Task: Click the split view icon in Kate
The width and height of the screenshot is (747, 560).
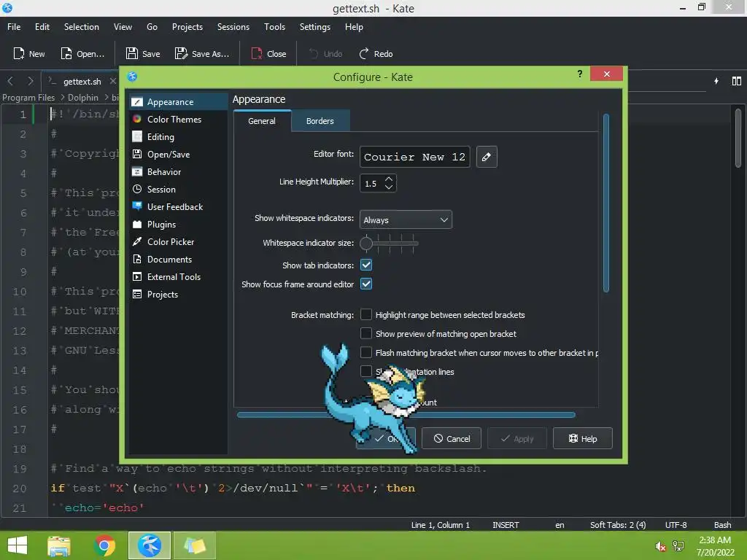Action: coord(737,81)
